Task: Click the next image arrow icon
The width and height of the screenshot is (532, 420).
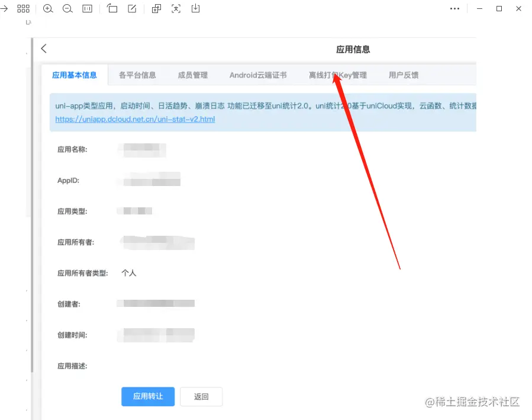Action: tap(4, 8)
